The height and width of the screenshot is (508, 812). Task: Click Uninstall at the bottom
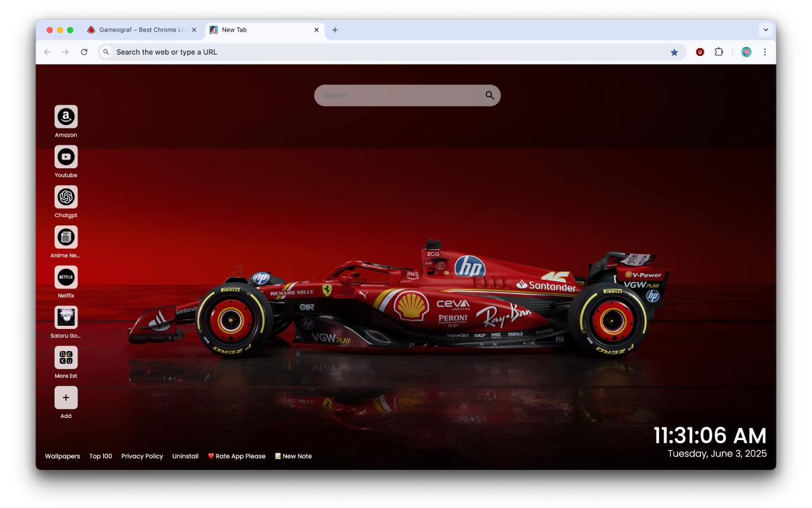click(185, 456)
